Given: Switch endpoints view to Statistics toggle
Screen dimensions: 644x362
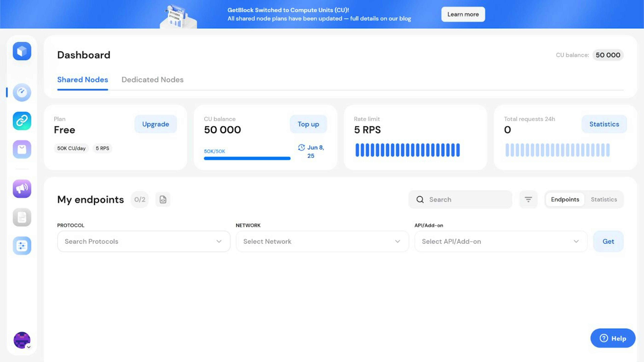Looking at the screenshot, I should tap(604, 200).
